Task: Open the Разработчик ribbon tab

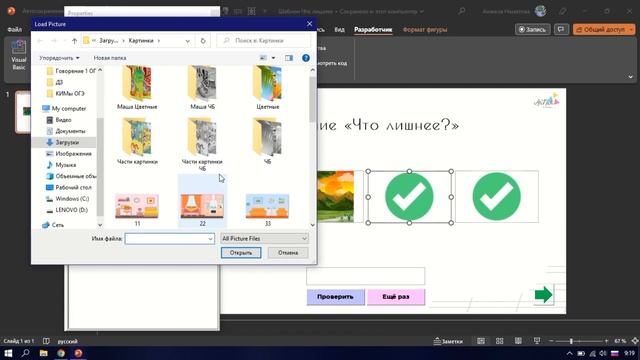Action: 373,29
